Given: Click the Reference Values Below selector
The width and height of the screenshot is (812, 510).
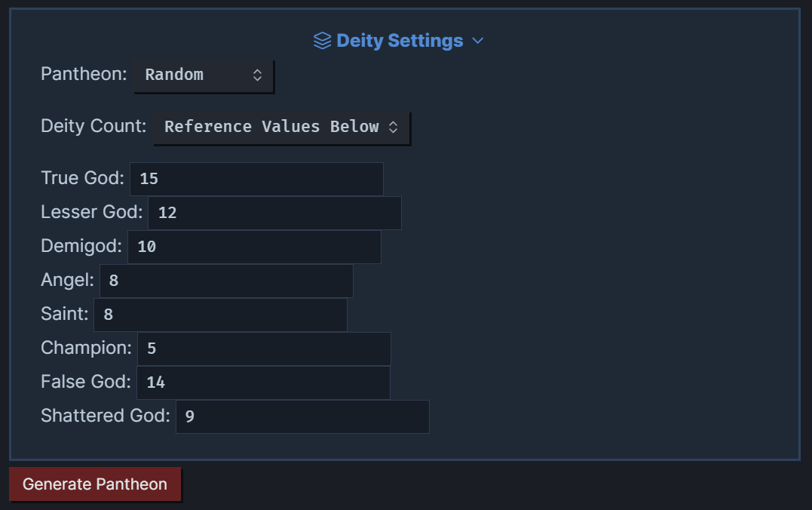Looking at the screenshot, I should [271, 127].
